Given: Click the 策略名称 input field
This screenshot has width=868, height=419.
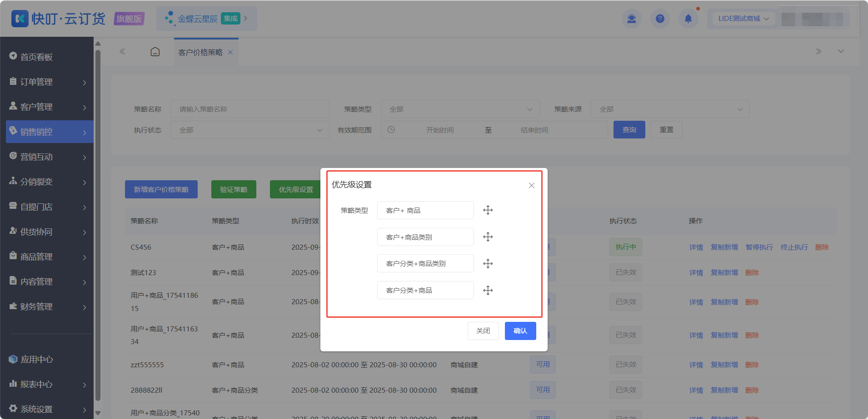Looking at the screenshot, I should 250,109.
